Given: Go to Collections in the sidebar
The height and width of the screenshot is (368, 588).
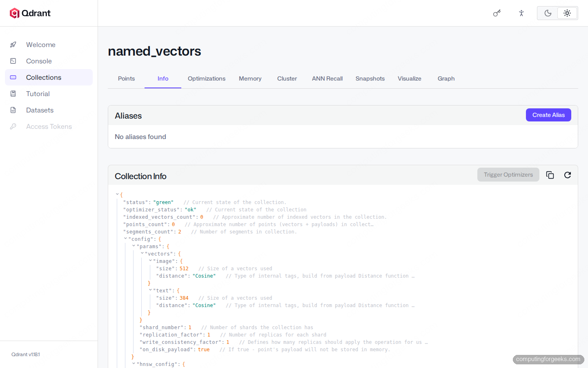Looking at the screenshot, I should [49, 77].
